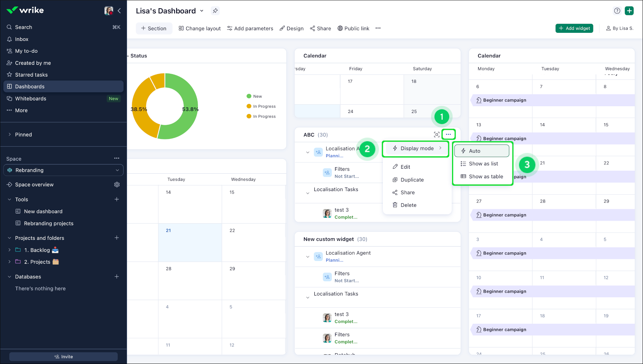Image resolution: width=643 pixels, height=364 pixels.
Task: Add a project or folder with plus
Action: 117,238
